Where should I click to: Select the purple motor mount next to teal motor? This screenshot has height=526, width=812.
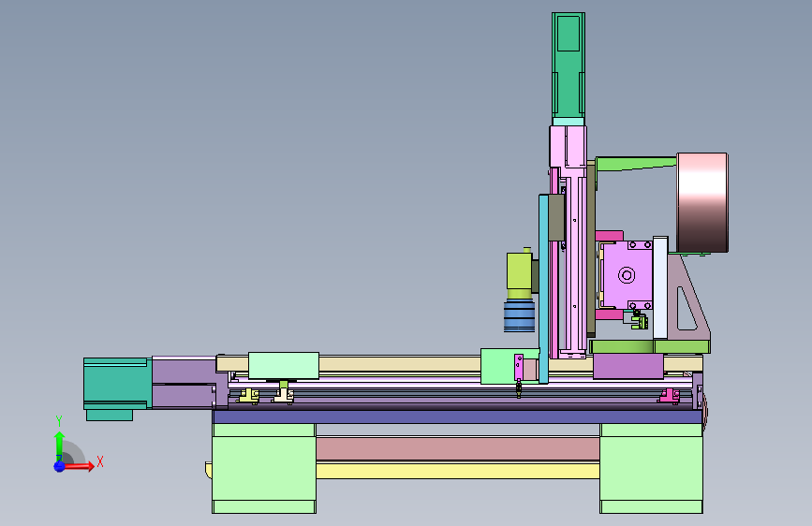coord(185,383)
